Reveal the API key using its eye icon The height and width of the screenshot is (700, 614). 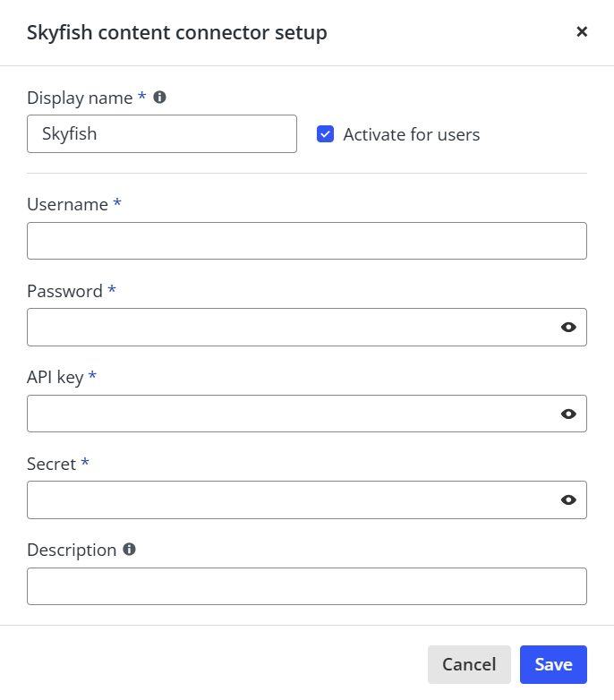(568, 414)
